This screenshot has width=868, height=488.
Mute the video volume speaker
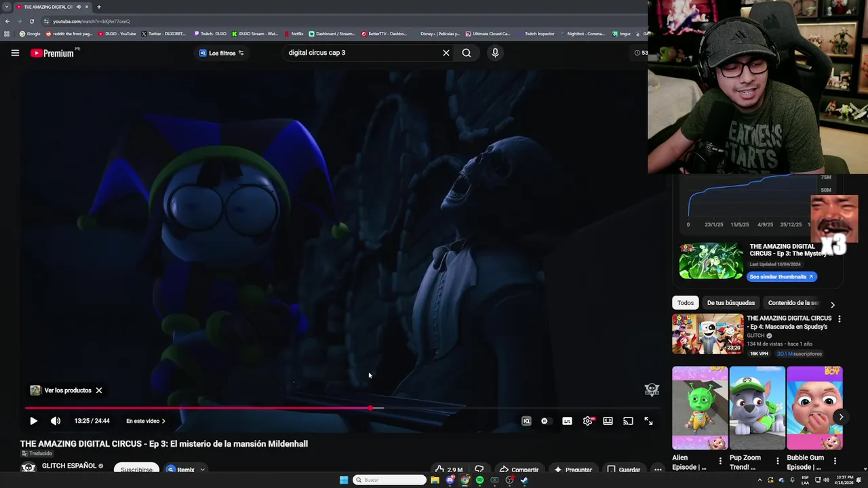click(56, 421)
